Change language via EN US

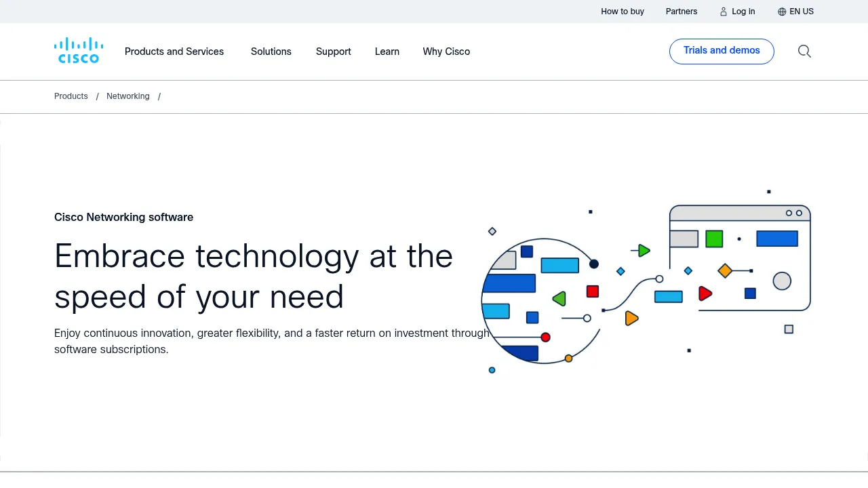tap(802, 12)
